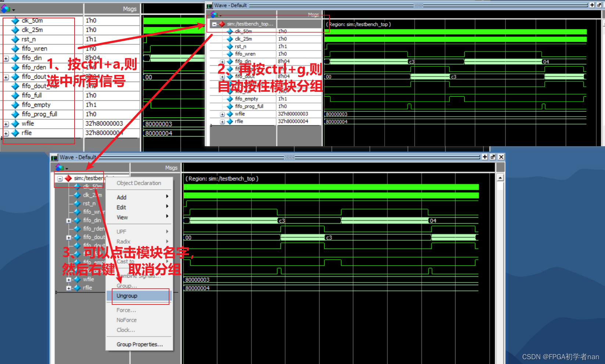Click Wave window title icon in bottom window
The image size is (605, 364).
(x=54, y=158)
